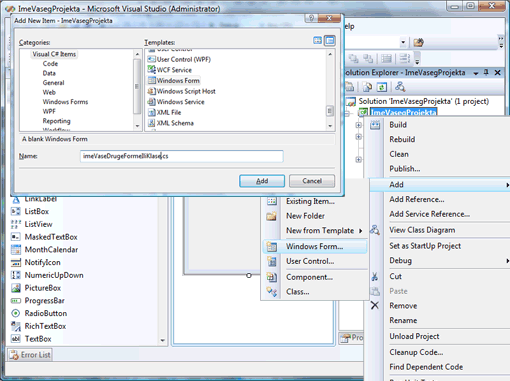
Task: Select Windows Forms category
Action: coord(65,102)
